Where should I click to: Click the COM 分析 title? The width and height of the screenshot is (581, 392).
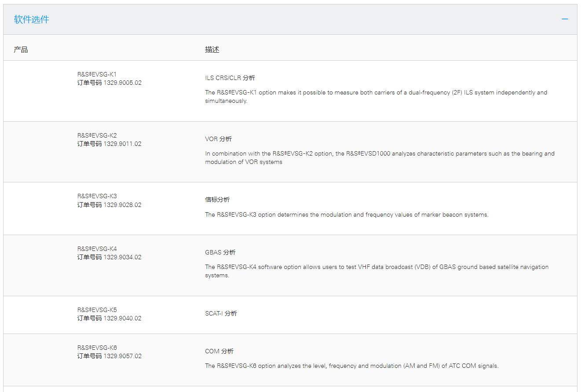pos(219,351)
